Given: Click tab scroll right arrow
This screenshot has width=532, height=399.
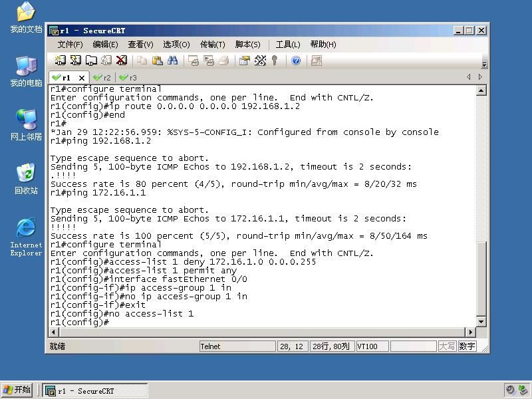Looking at the screenshot, I should click(x=480, y=77).
